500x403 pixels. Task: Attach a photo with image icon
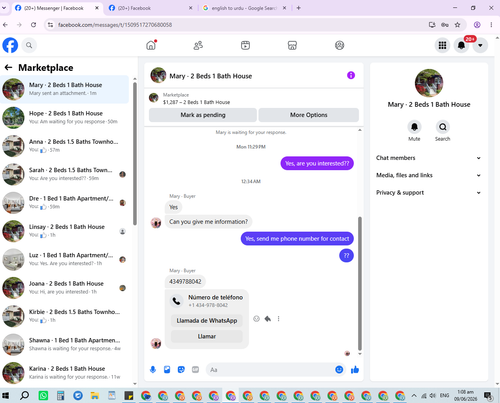[x=167, y=369]
